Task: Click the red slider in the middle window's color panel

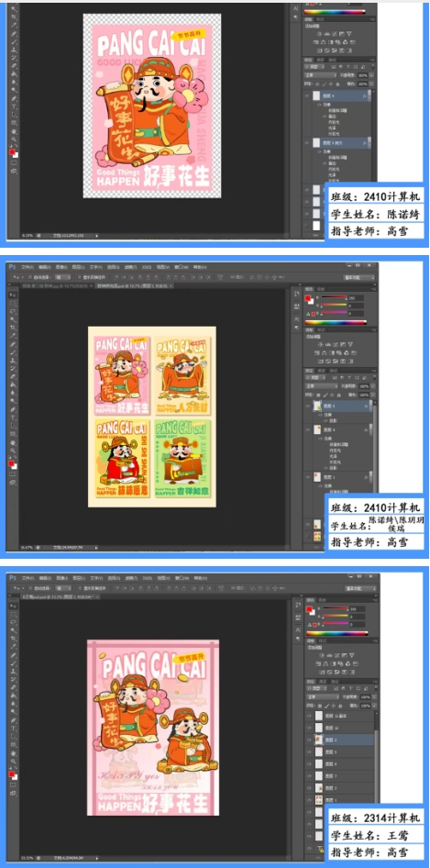Action: click(335, 298)
